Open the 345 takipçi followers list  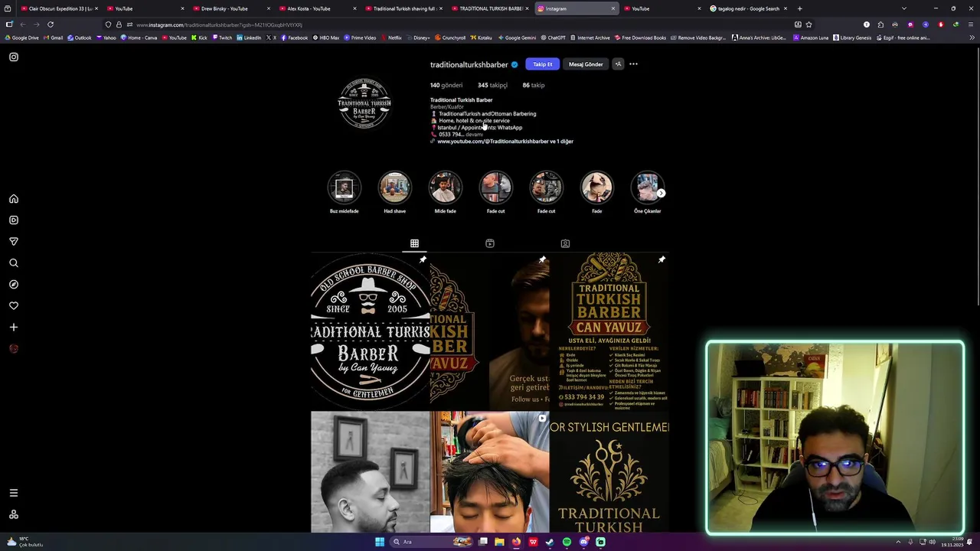(492, 85)
